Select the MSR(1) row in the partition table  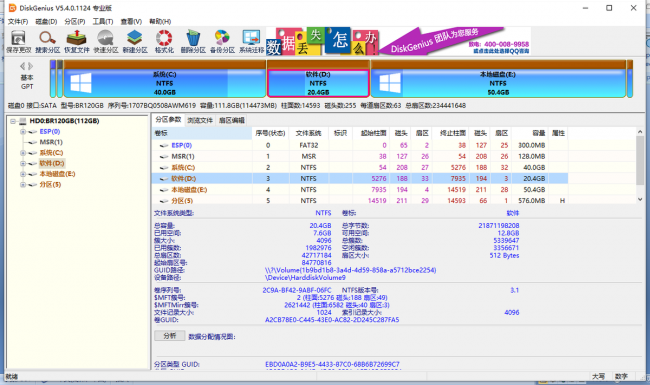tap(359, 157)
